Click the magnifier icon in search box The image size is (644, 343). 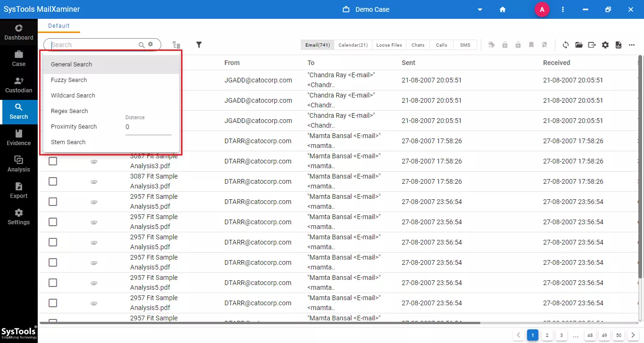pyautogui.click(x=141, y=45)
